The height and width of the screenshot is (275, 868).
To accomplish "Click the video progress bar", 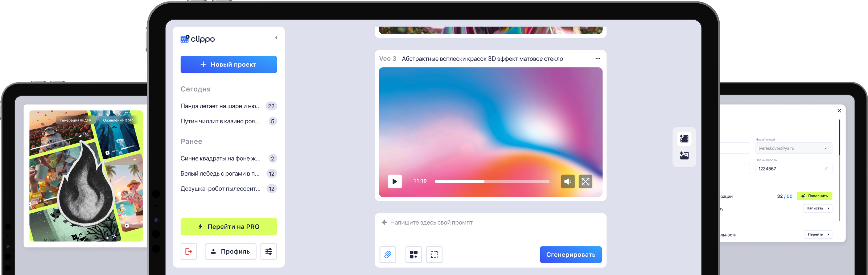I will coord(492,181).
